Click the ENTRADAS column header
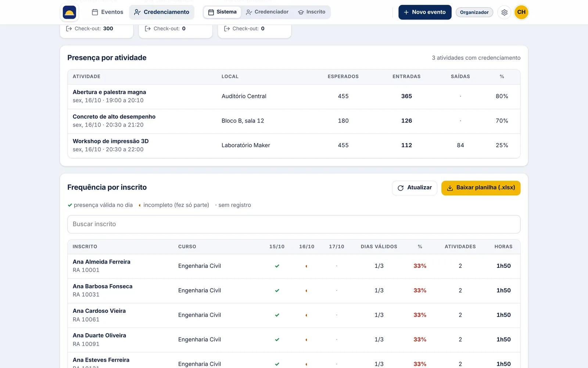The height and width of the screenshot is (368, 588). click(x=406, y=77)
